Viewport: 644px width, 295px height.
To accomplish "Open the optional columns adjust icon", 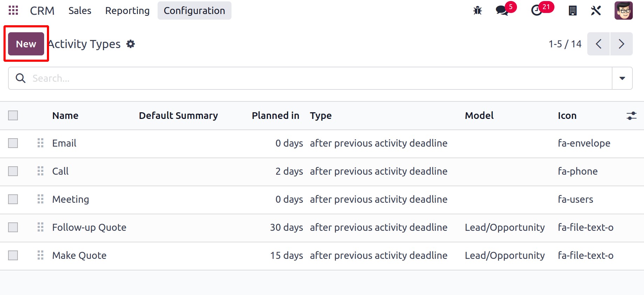I will 631,116.
